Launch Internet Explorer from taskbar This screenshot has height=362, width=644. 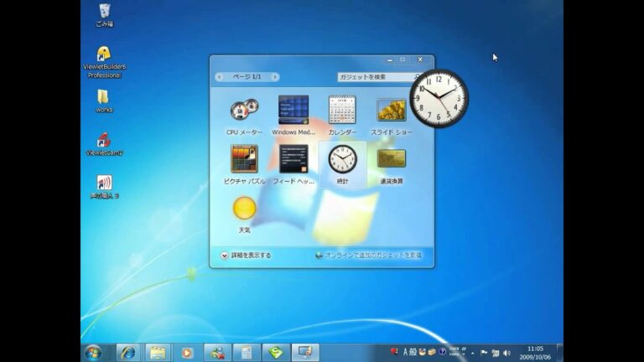pyautogui.click(x=128, y=353)
